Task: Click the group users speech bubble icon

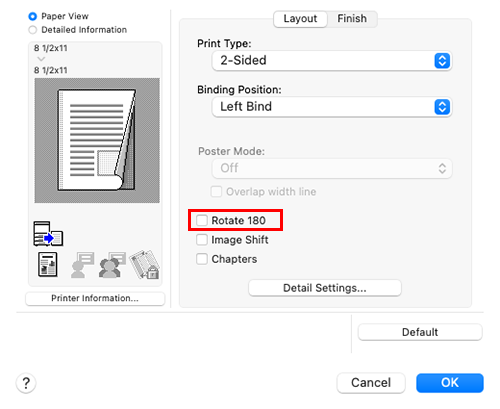Action: (x=112, y=265)
